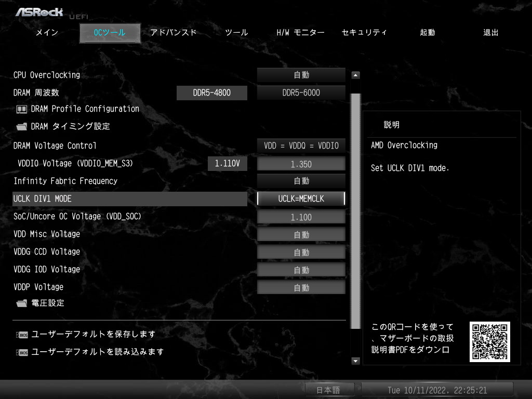This screenshot has width=532, height=399.
Task: Click BIOS icon for ユーザーデフォルトを保存します
Action: pos(22,335)
